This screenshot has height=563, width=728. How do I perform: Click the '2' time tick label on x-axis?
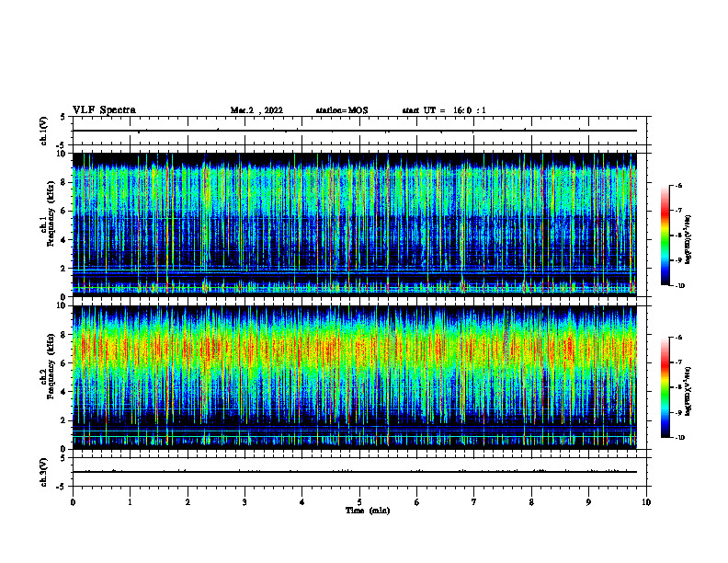pyautogui.click(x=188, y=502)
